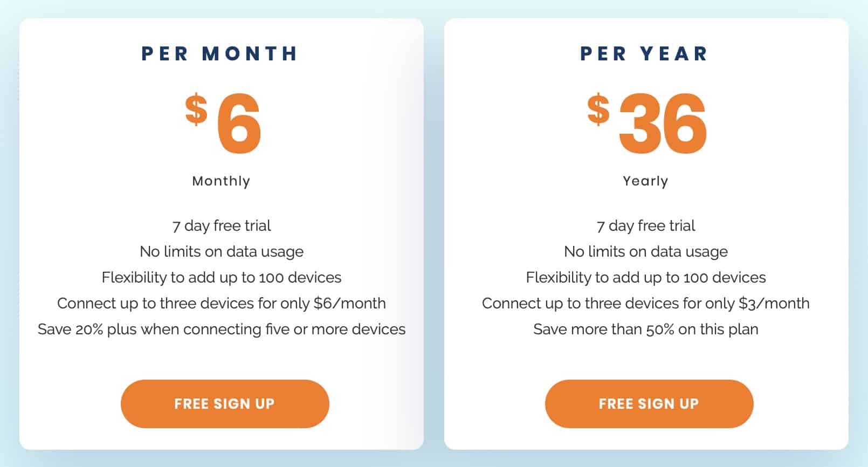Click the Yearly label under the price

pyautogui.click(x=645, y=181)
